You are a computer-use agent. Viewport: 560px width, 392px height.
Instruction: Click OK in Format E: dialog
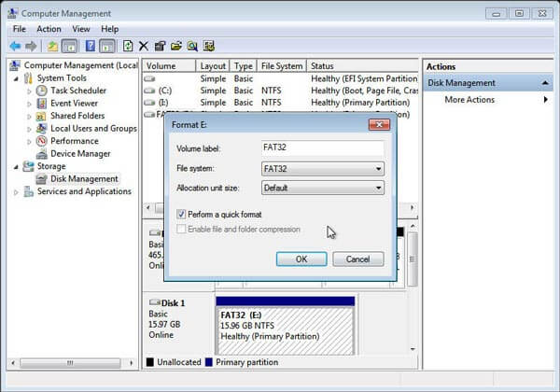tap(301, 259)
